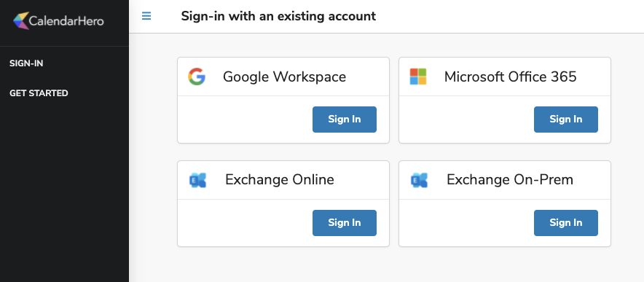Viewport: 644px width, 282px height.
Task: Toggle the hamburger menu icon
Action: click(146, 16)
